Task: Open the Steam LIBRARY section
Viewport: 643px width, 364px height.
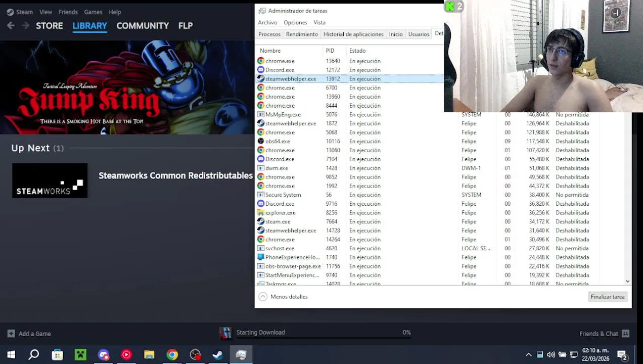Action: point(89,25)
